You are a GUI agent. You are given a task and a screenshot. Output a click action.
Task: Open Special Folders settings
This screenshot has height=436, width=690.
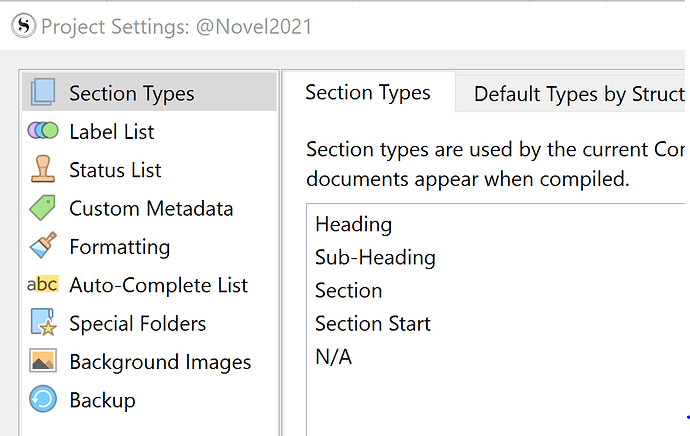pyautogui.click(x=149, y=322)
